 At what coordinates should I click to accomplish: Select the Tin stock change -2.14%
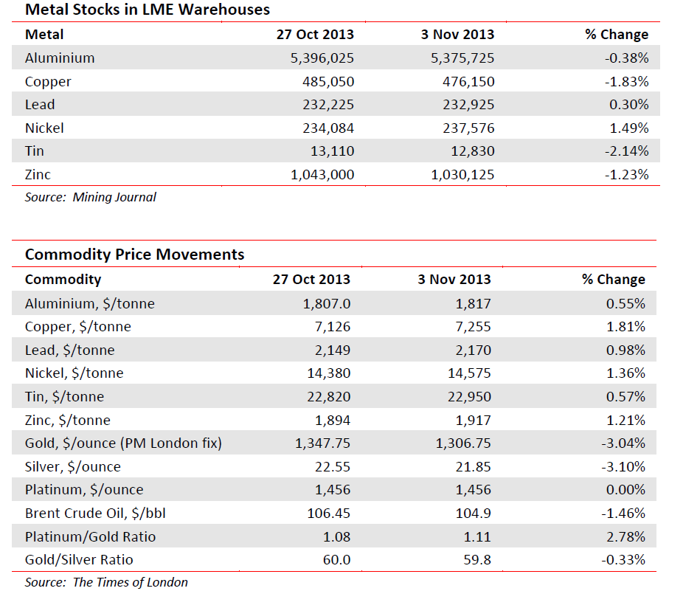tap(626, 151)
